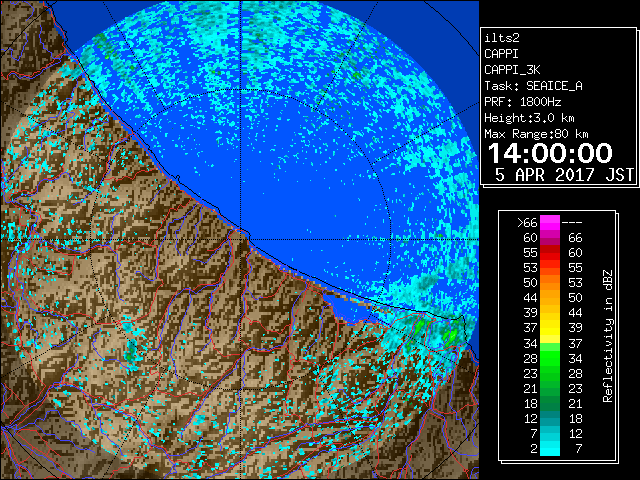Click the teal echo patch in southwest land
The image size is (640, 480).
(131, 351)
